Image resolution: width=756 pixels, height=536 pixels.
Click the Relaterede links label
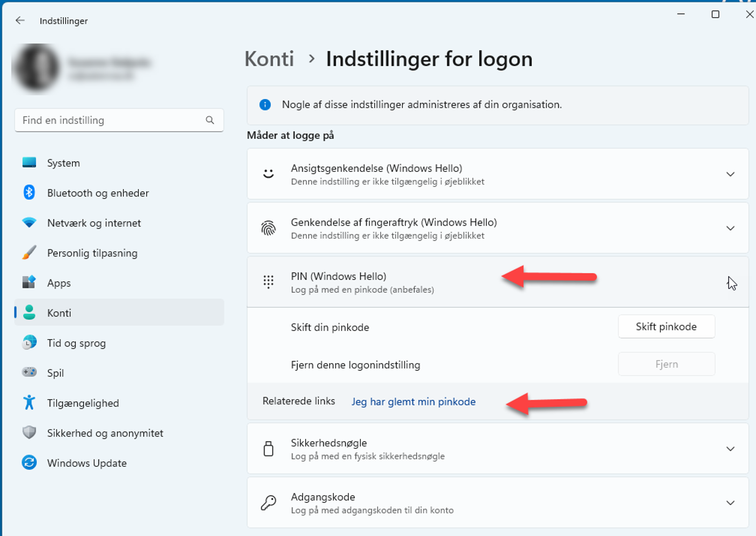pos(299,401)
